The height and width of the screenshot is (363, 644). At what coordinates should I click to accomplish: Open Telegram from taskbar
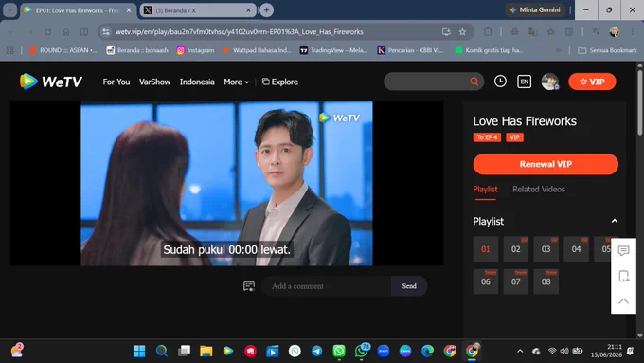(316, 351)
